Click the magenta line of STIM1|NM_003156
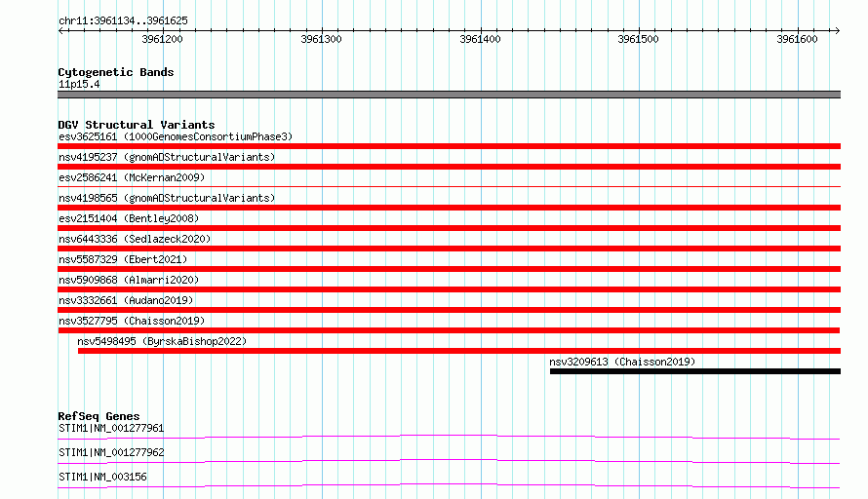This screenshot has height=499, width=868. (449, 485)
